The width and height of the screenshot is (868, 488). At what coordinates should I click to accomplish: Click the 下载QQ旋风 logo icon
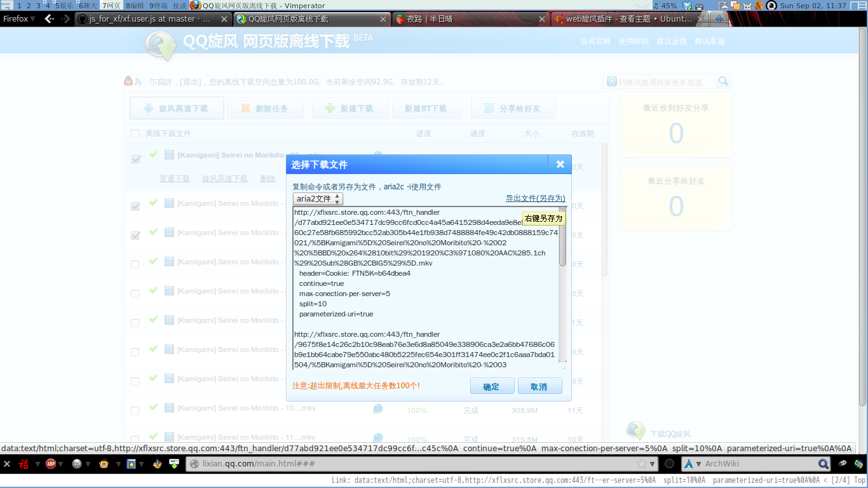tap(636, 430)
